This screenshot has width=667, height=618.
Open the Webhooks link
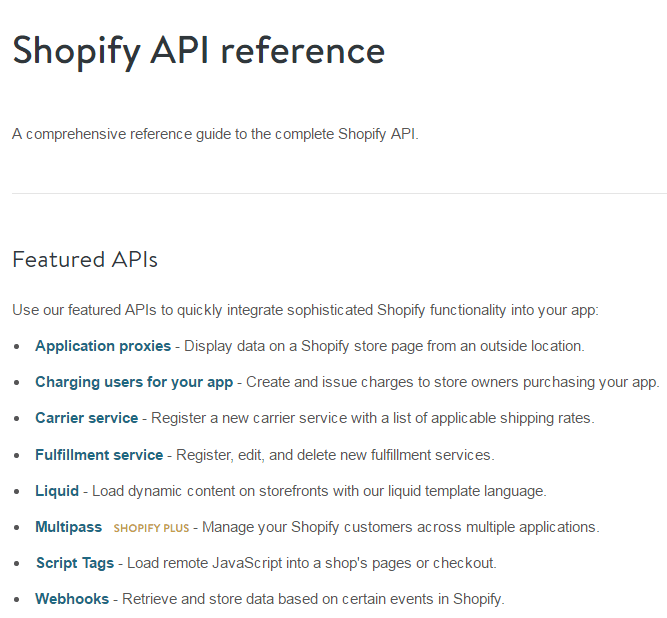tap(72, 599)
